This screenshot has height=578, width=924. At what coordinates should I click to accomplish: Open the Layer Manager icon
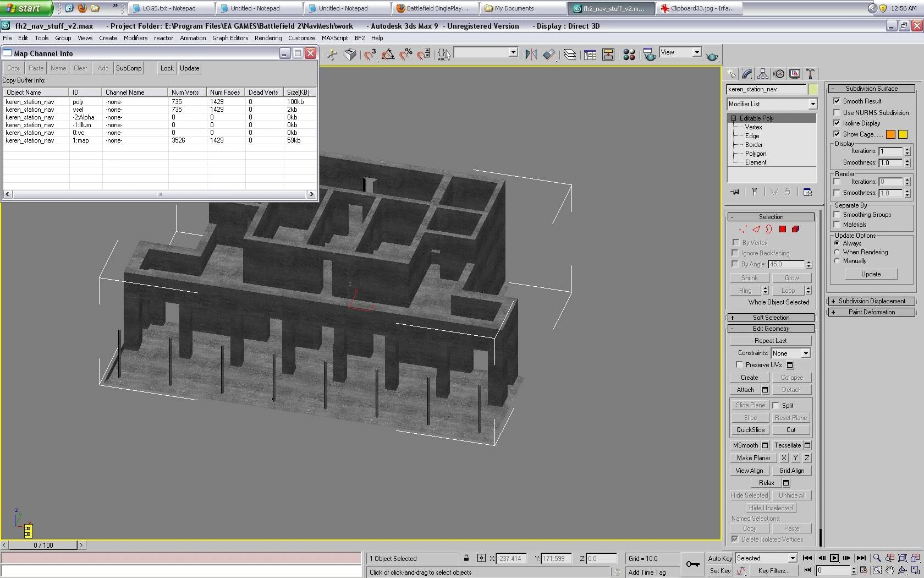(x=570, y=54)
